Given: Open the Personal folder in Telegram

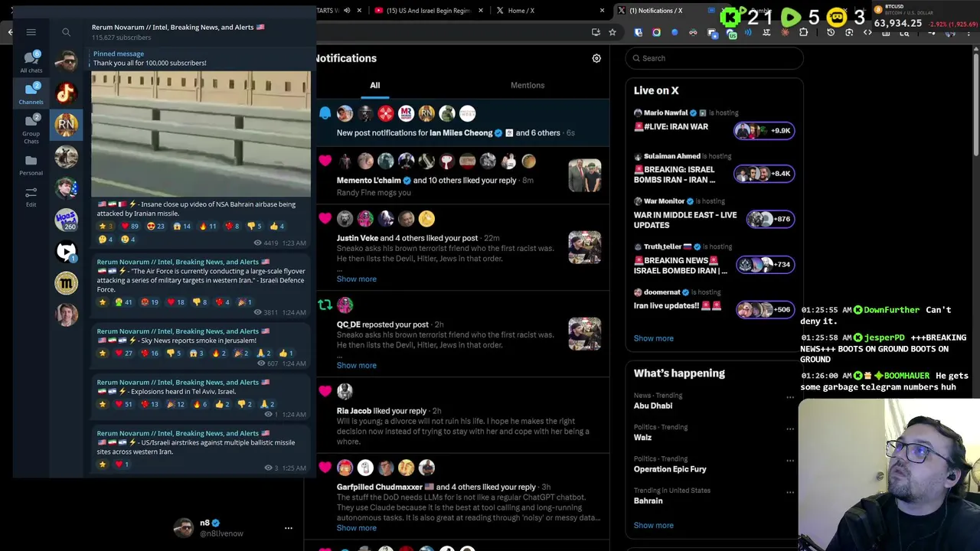Looking at the screenshot, I should [31, 165].
